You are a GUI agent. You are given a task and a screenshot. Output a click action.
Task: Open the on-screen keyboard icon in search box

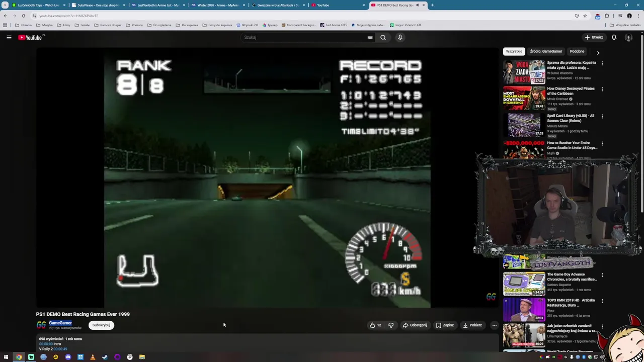tap(370, 37)
